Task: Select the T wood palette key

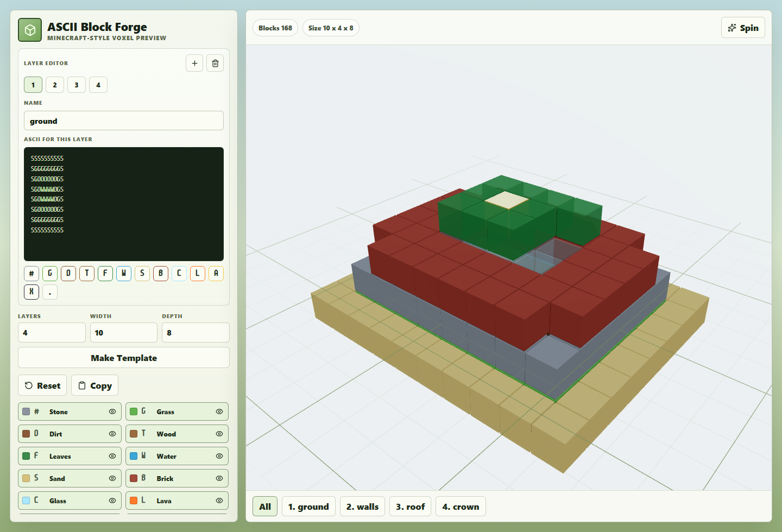Action: [87, 274]
